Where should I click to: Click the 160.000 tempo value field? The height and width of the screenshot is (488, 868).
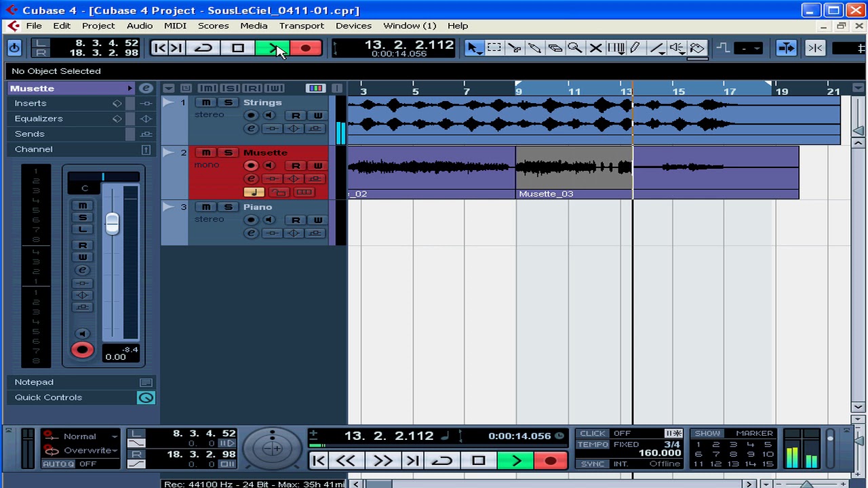click(659, 453)
